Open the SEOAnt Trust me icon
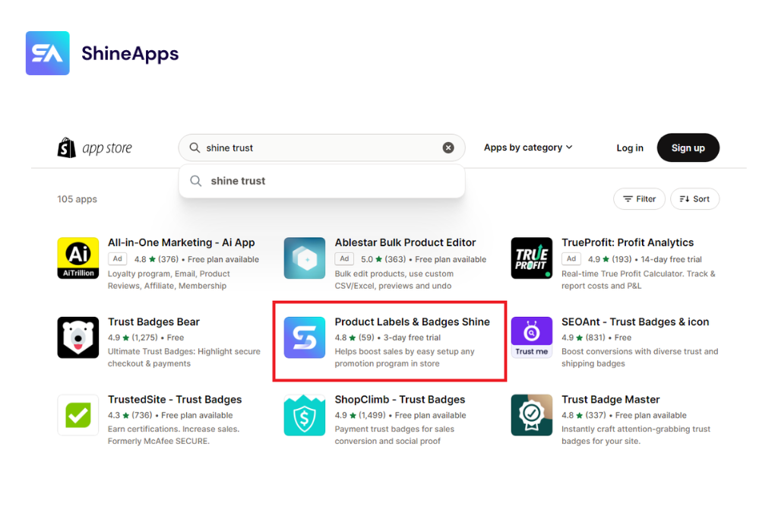The height and width of the screenshot is (532, 778). pos(531,337)
